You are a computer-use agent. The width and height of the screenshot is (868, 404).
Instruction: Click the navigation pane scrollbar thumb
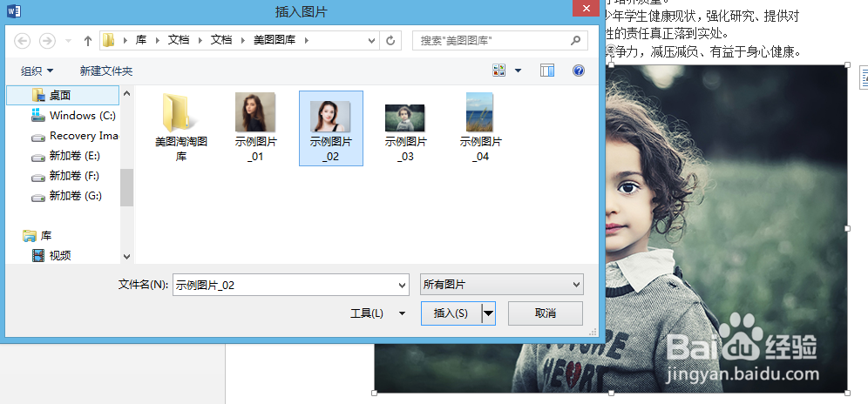pos(126,187)
